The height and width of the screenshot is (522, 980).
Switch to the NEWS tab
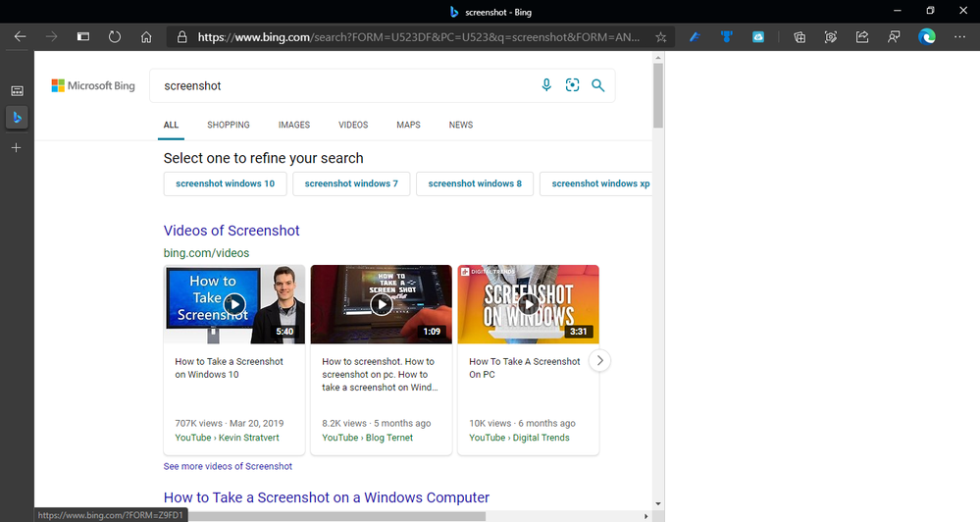click(461, 125)
